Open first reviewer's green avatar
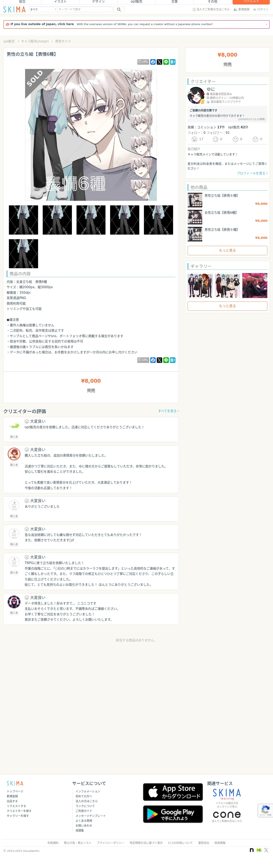The image size is (273, 868). point(14,426)
